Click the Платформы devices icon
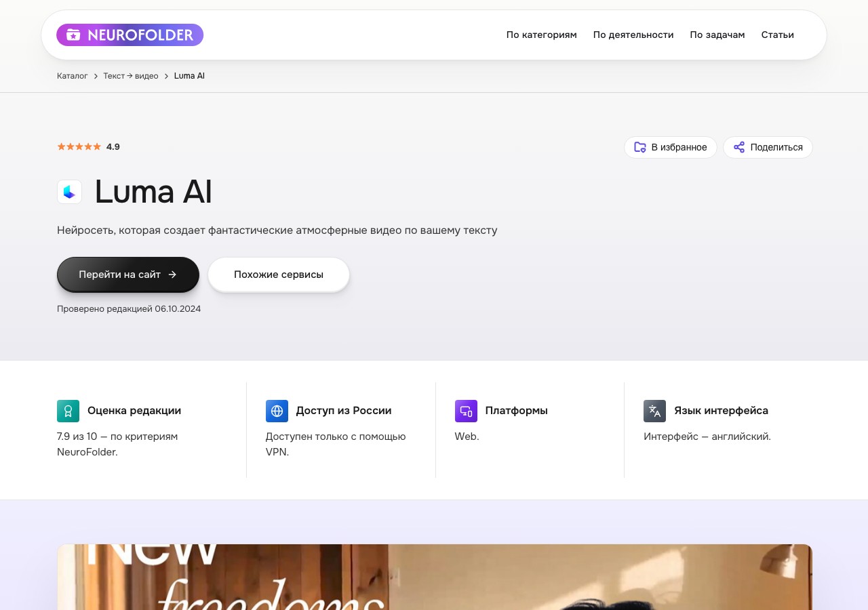 (466, 411)
